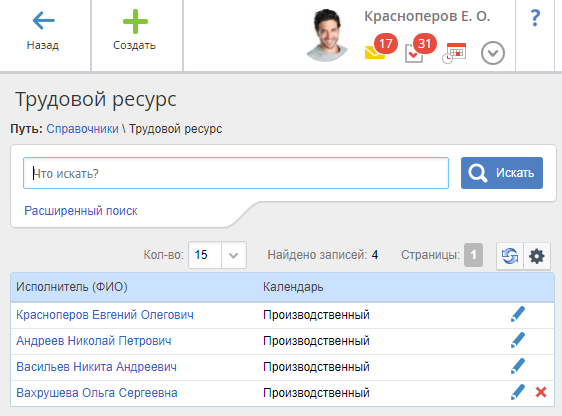Delete Вахрушева Ольга Сергеевна record

[x=541, y=392]
